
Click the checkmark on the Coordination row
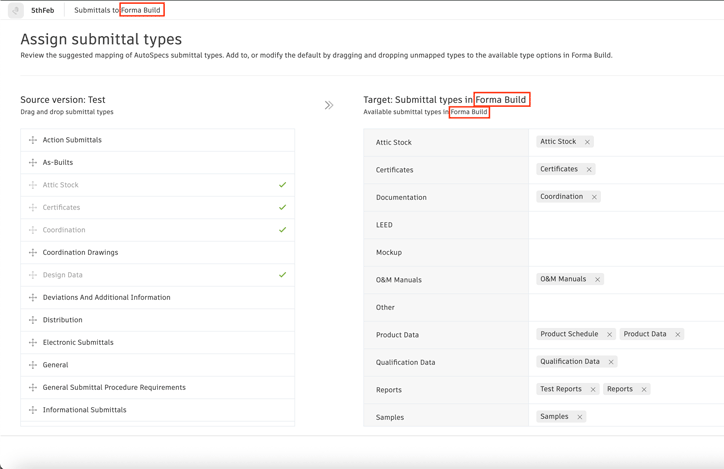coord(282,230)
